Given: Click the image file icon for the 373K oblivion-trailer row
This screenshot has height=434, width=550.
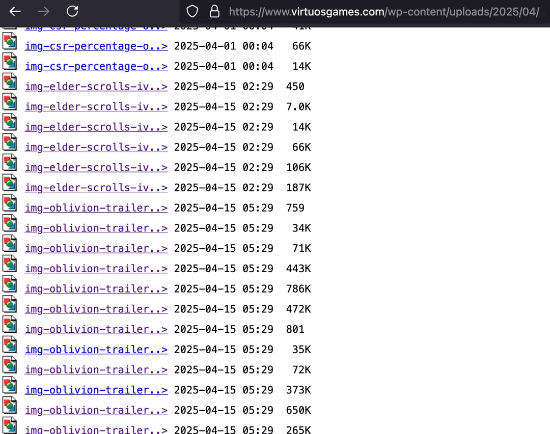Looking at the screenshot, I should (9, 385).
